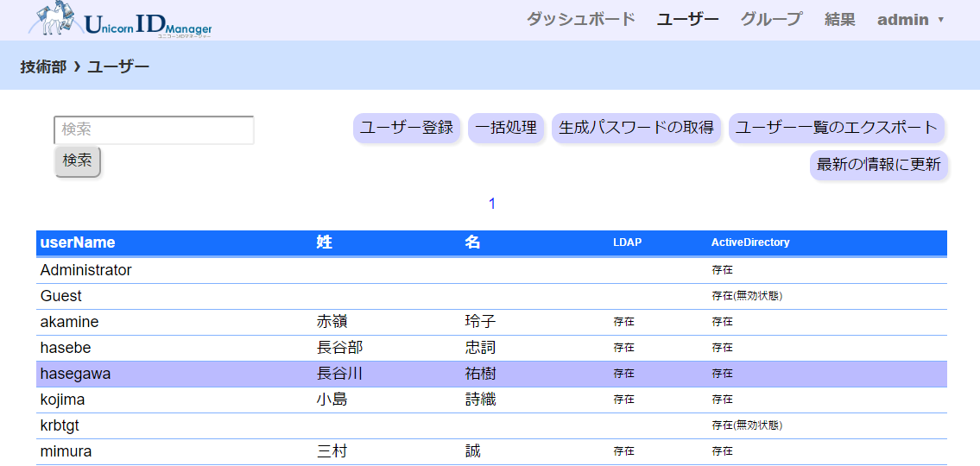The width and height of the screenshot is (980, 466).
Task: Focus the 検索 text input field
Action: pyautogui.click(x=154, y=129)
